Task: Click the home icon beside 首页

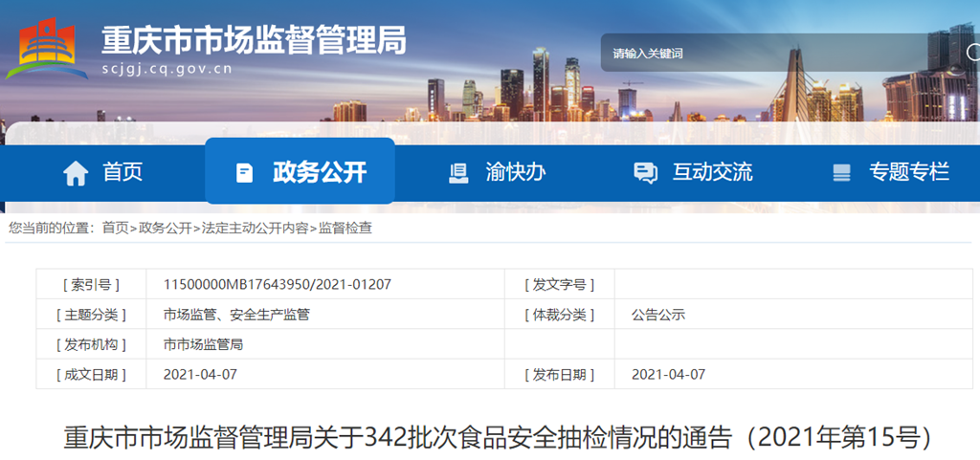Action: tap(76, 173)
